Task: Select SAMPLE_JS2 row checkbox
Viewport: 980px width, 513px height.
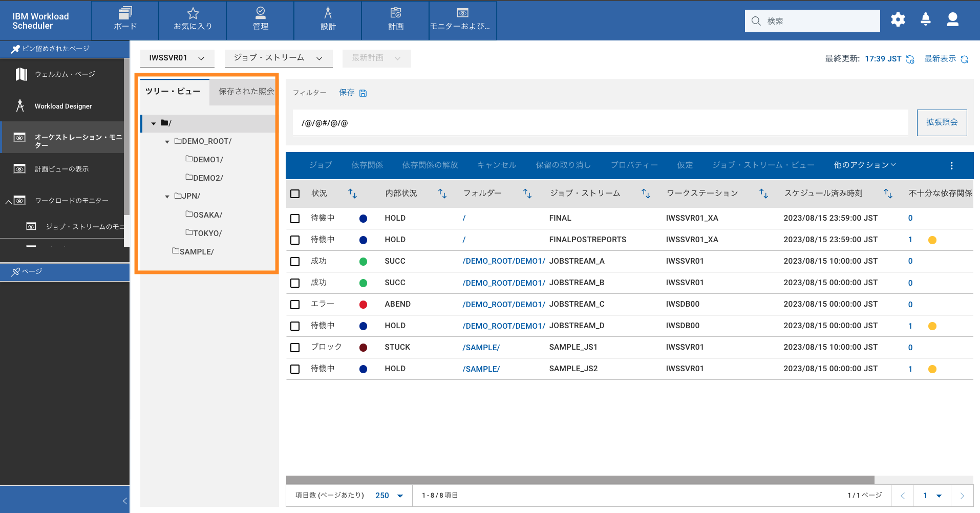Action: (295, 369)
